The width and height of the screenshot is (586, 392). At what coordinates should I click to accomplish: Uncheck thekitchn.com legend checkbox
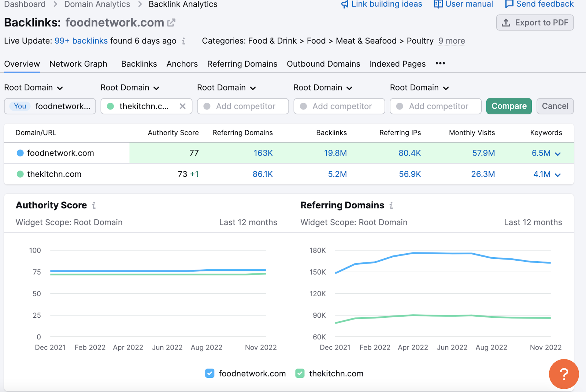point(300,373)
